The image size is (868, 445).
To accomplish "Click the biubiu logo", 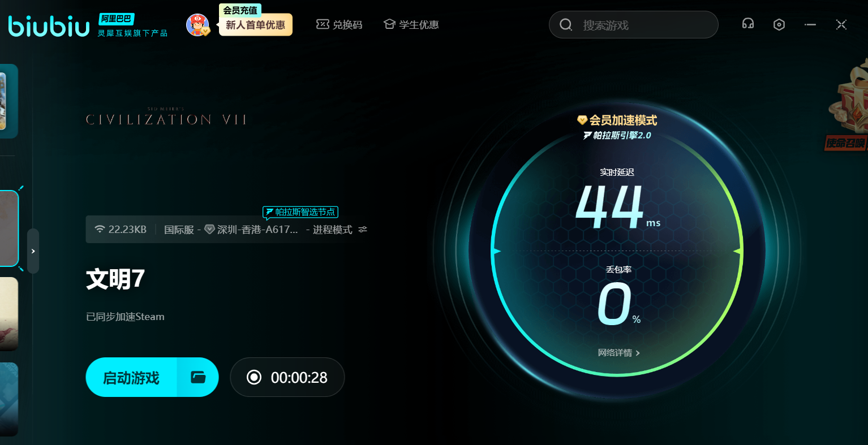I will (49, 26).
